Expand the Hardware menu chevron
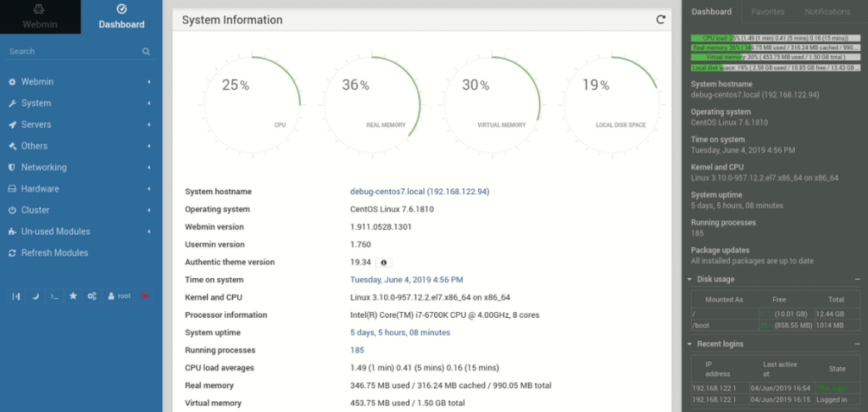The width and height of the screenshot is (868, 412). pos(149,189)
